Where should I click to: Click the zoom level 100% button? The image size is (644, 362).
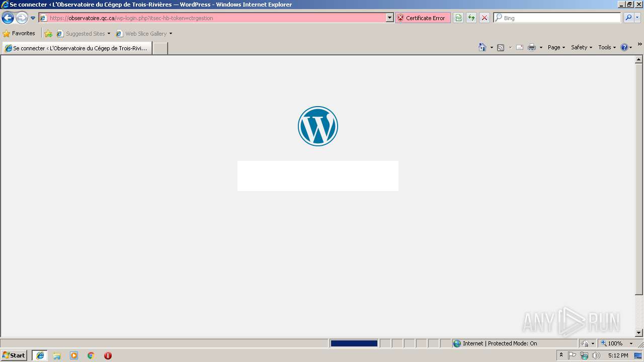(612, 343)
